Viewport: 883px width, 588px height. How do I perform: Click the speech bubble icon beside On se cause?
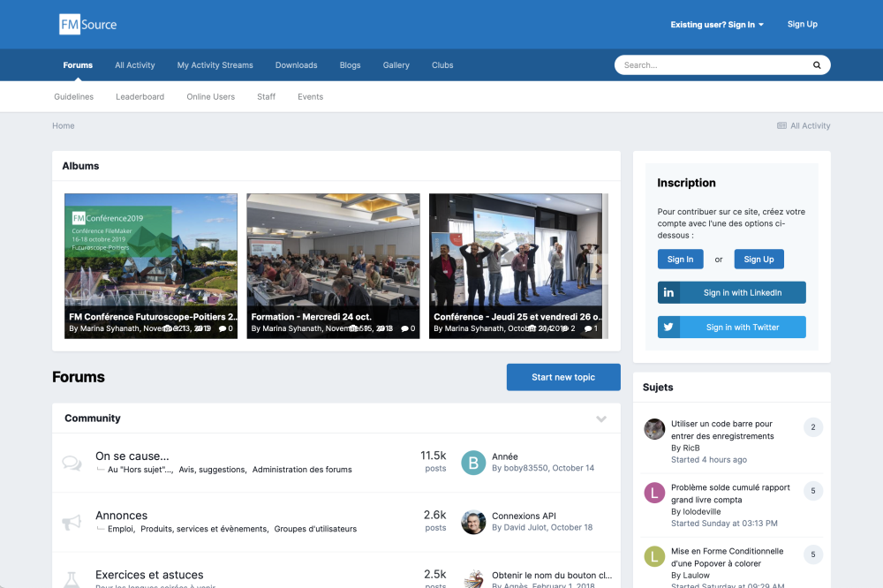(72, 463)
